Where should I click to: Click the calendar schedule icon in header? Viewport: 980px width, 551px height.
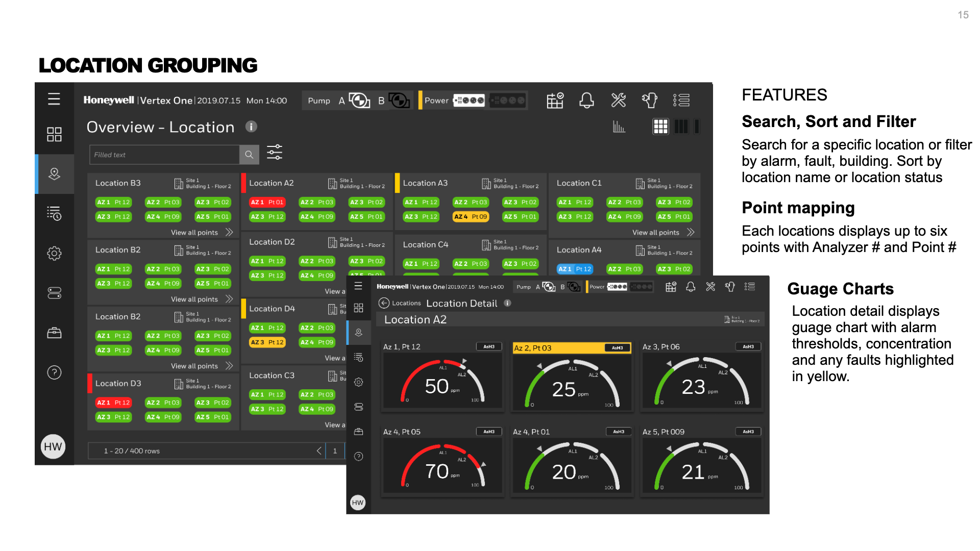click(555, 101)
